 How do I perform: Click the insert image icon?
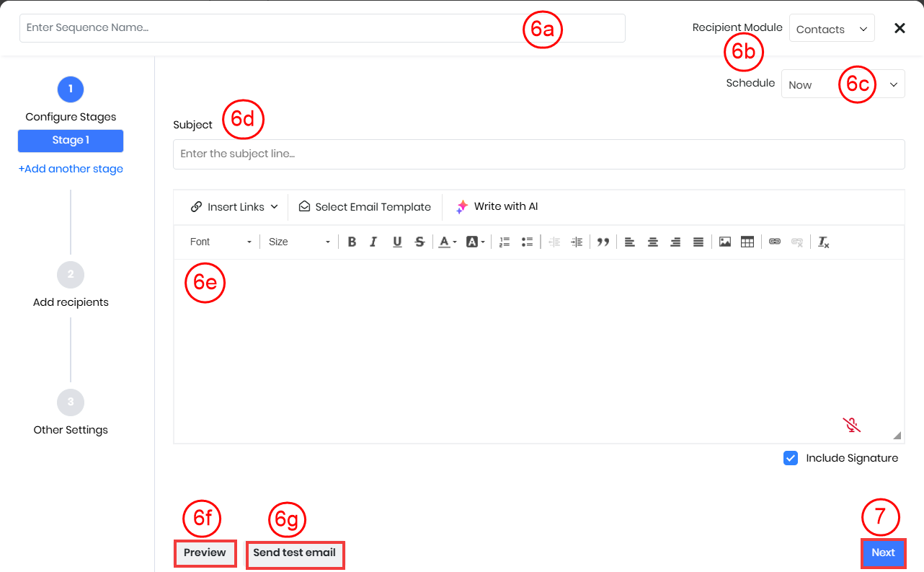point(725,242)
